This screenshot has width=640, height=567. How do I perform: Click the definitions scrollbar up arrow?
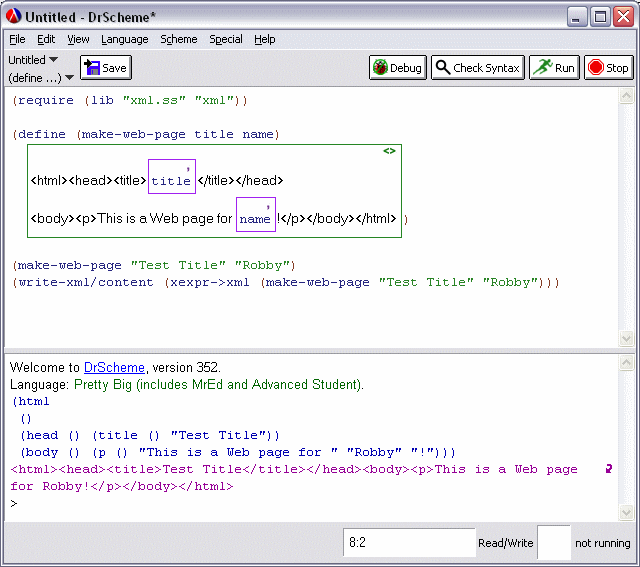pos(626,96)
